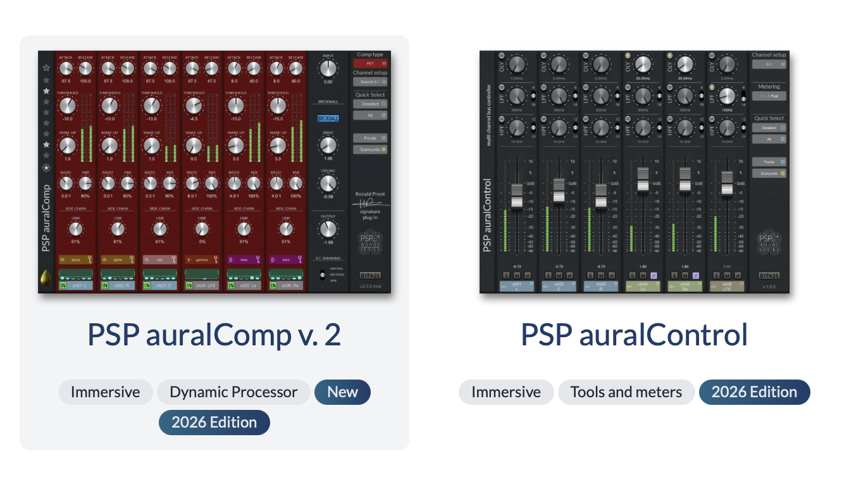Viewport: 868px width, 482px height.
Task: Click the INPUT knob in auralComp master
Action: (x=328, y=69)
